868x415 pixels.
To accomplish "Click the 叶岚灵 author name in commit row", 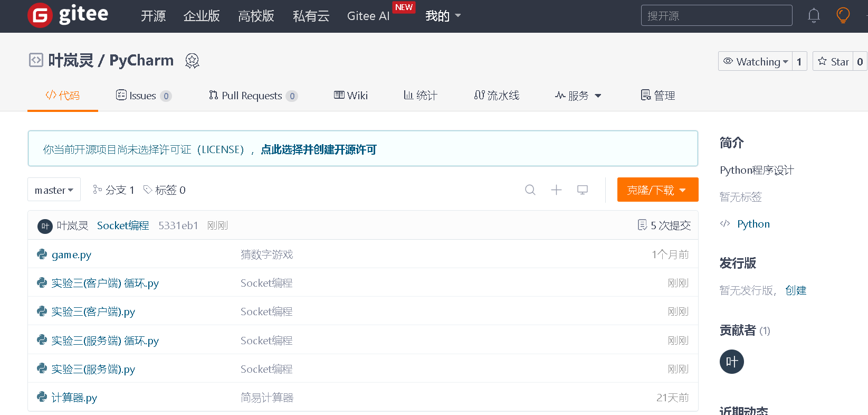I will point(73,225).
